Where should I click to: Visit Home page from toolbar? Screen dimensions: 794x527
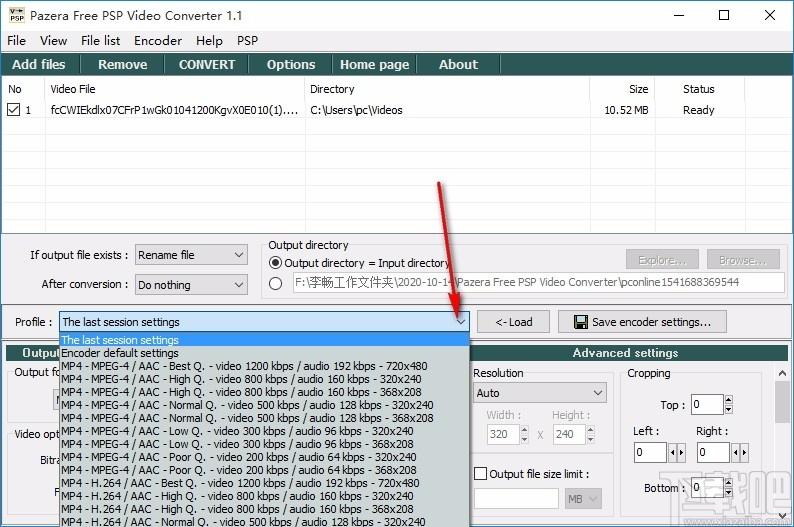click(x=374, y=64)
